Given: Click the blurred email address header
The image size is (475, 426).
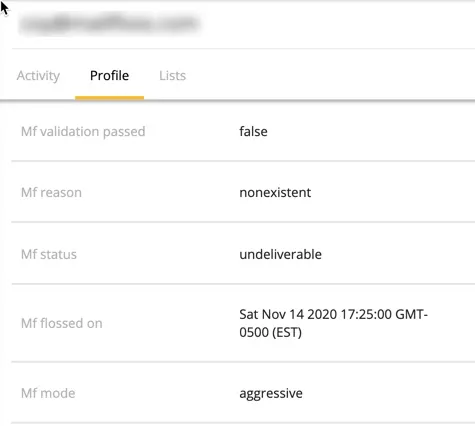Looking at the screenshot, I should [109, 23].
